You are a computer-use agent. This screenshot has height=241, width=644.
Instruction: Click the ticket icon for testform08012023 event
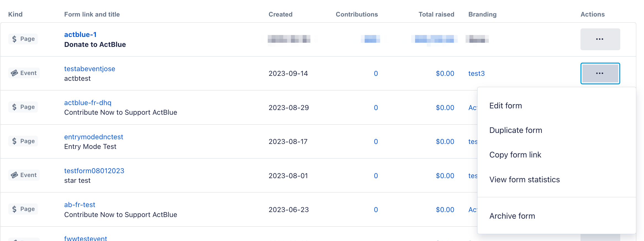pyautogui.click(x=14, y=175)
